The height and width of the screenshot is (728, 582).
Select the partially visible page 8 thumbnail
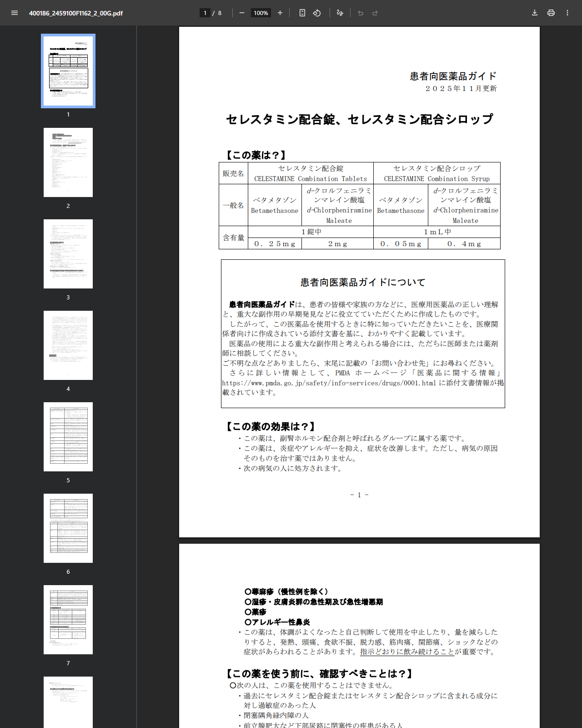(68, 702)
